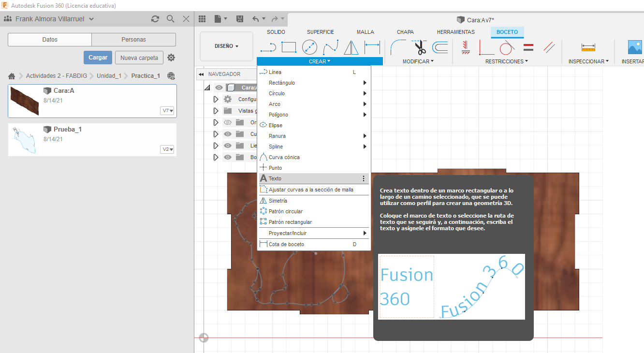Switch to Personas tab in data panel
The height and width of the screenshot is (353, 644).
(x=133, y=40)
